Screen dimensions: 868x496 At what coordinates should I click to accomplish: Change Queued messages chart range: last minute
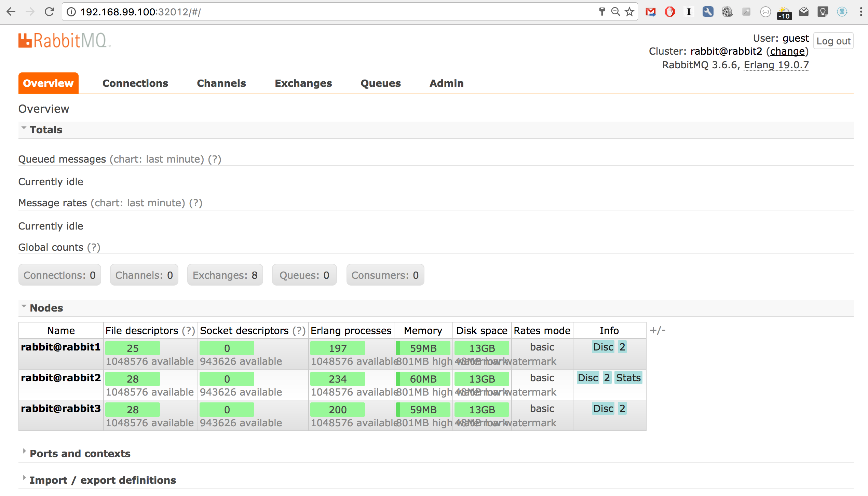pyautogui.click(x=157, y=159)
